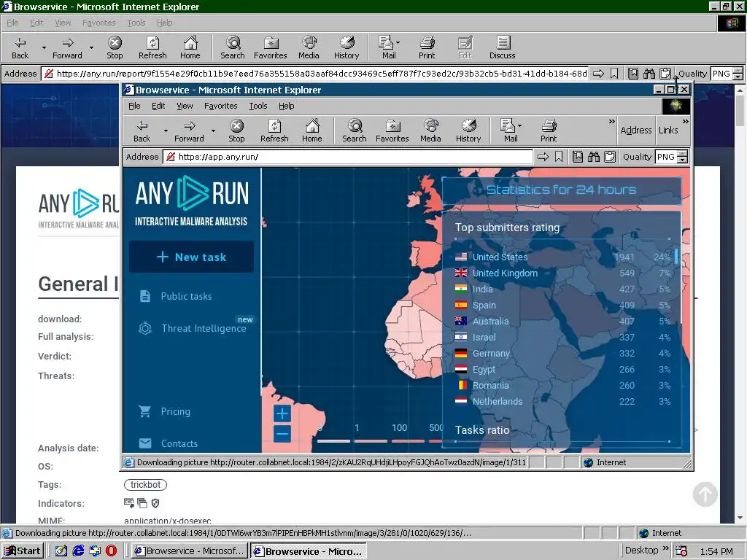Click binoculars icon in front window address bar

click(x=594, y=157)
